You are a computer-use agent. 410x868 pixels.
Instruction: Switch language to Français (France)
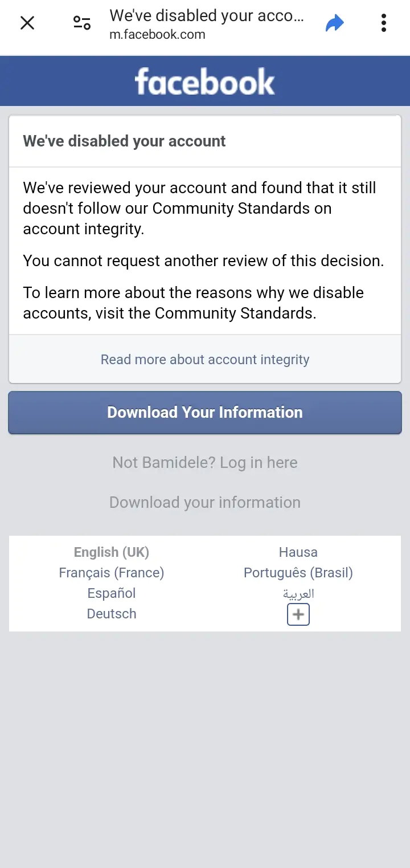[x=111, y=572]
